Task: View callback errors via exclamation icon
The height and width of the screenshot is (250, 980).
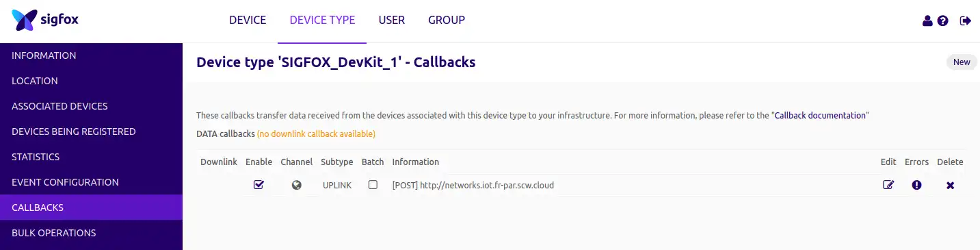Action: tap(916, 185)
